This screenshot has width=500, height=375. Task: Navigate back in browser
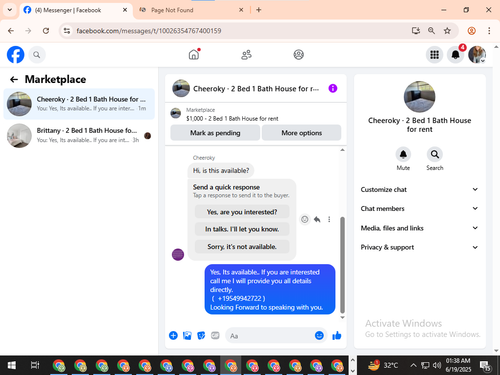pyautogui.click(x=11, y=31)
